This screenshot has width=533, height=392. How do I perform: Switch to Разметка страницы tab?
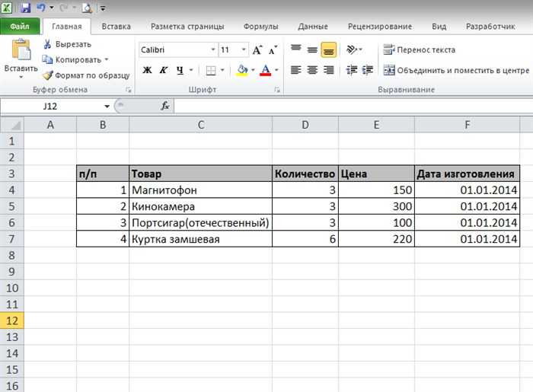(x=187, y=27)
